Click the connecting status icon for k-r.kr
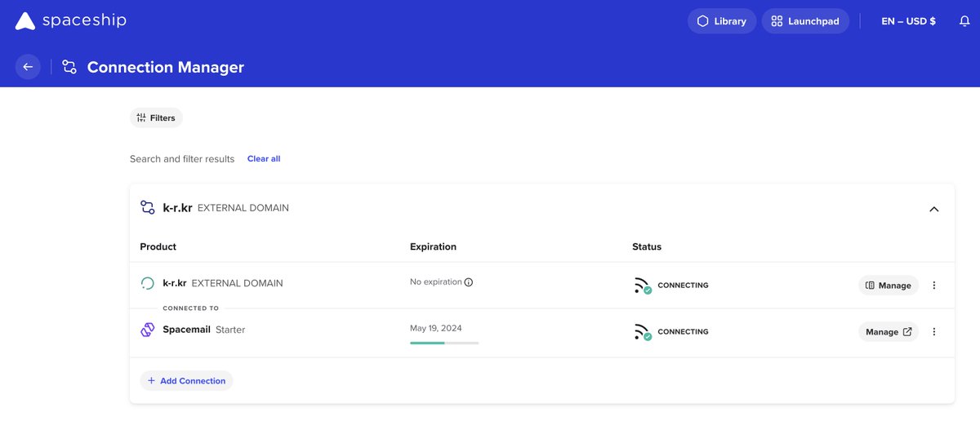 click(644, 286)
